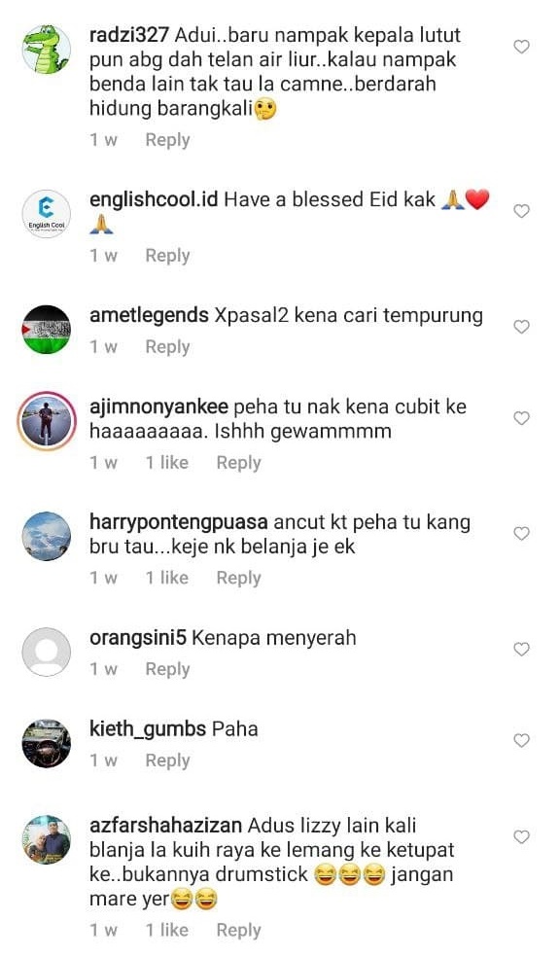Reply to azfarshahazizan's drumstick comment

(x=238, y=931)
